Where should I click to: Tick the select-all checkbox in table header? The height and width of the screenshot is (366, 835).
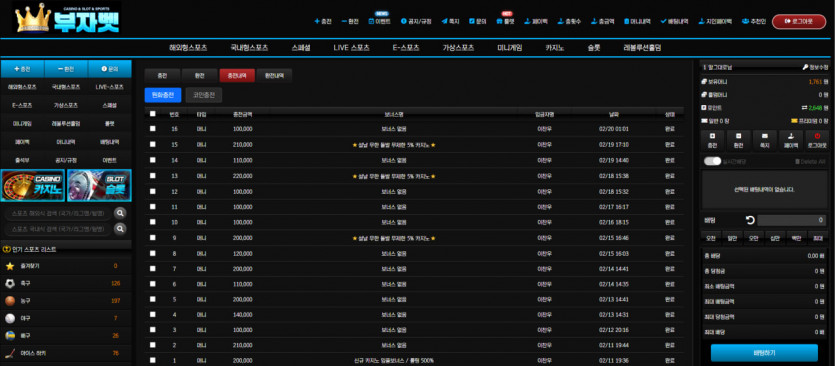click(x=153, y=113)
